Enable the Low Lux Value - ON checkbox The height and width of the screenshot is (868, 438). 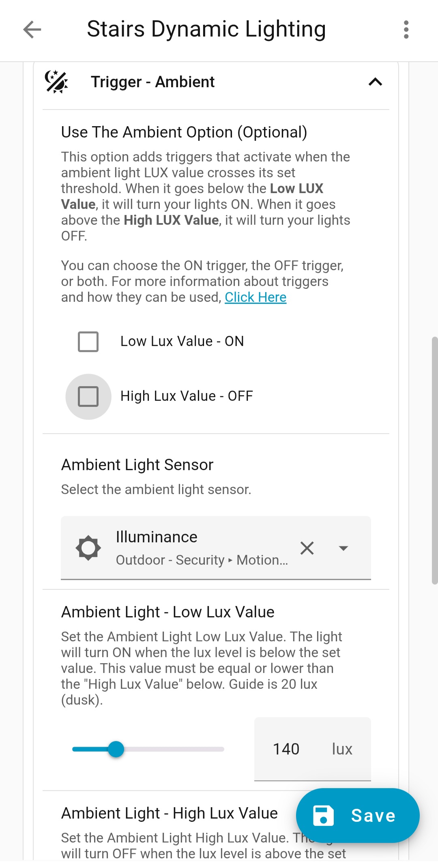coord(88,342)
